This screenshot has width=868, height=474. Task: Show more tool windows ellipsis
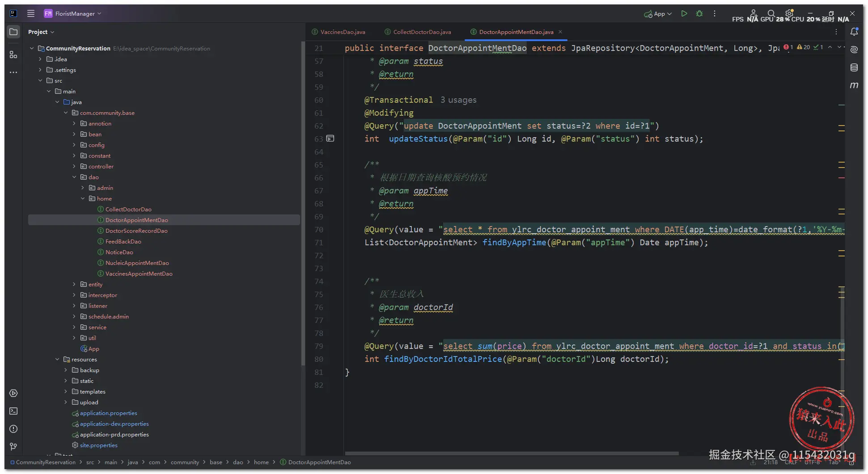pyautogui.click(x=13, y=72)
